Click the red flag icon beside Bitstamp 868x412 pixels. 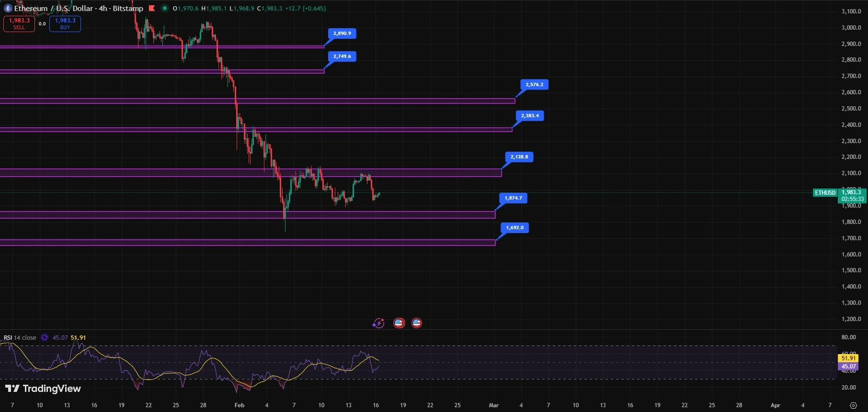[152, 8]
